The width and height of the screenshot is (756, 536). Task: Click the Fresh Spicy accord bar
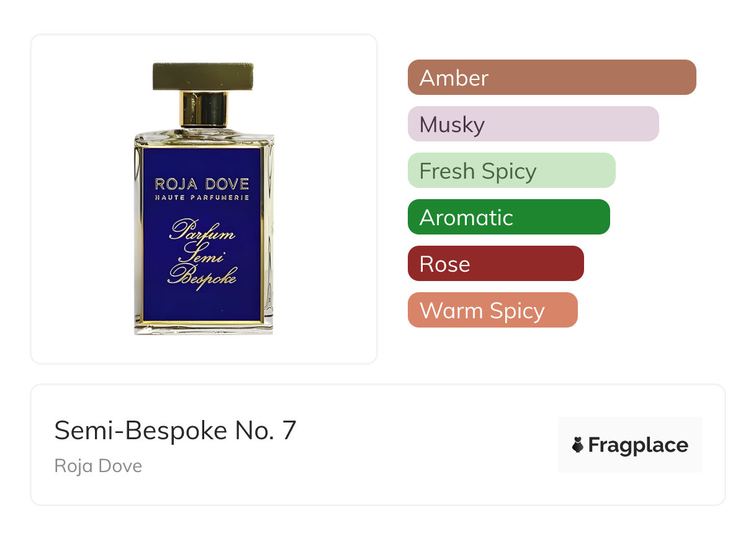point(511,171)
